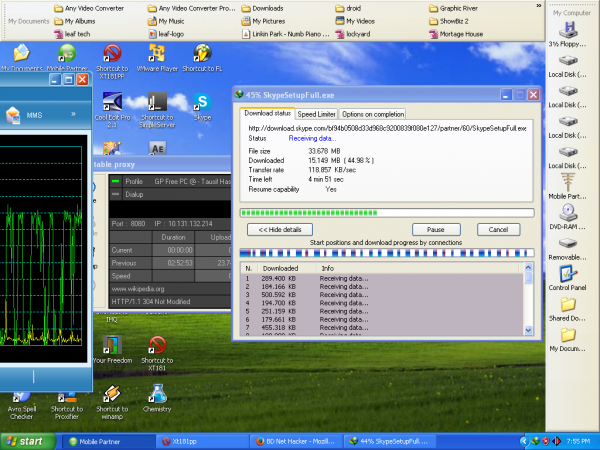
Task: Pause the Skype download
Action: tap(435, 229)
